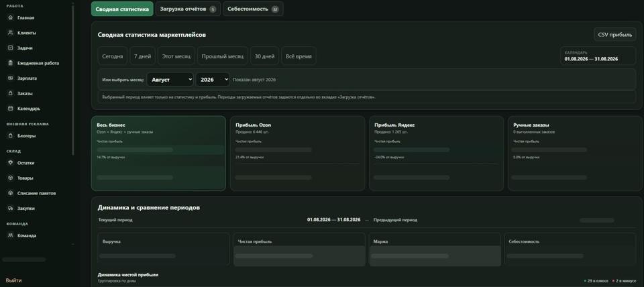The width and height of the screenshot is (644, 287).
Task: Switch to Себестоимость tab
Action: tap(253, 9)
